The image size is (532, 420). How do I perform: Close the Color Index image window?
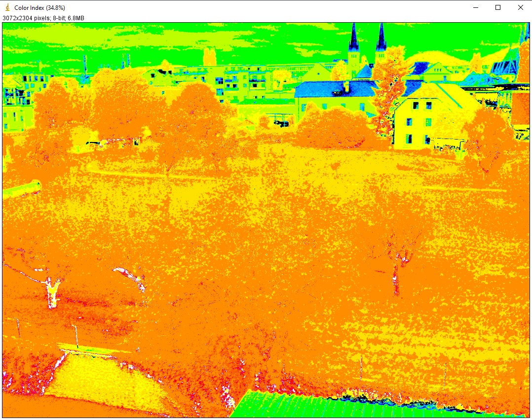(x=521, y=7)
